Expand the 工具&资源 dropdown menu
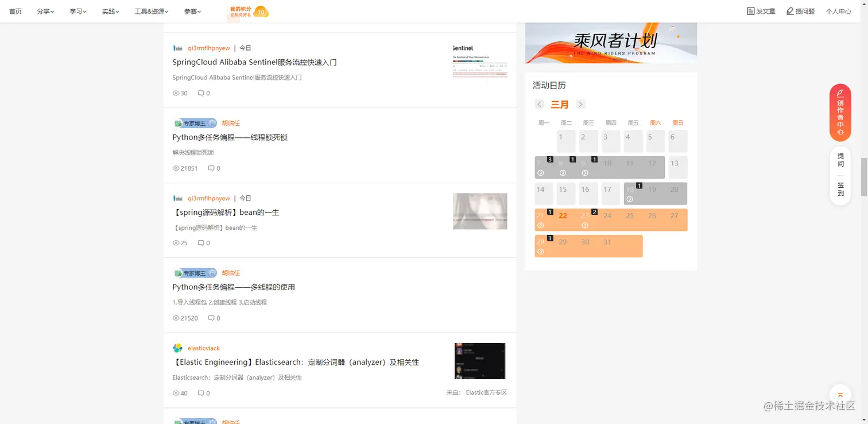Image resolution: width=868 pixels, height=424 pixels. 152,11
